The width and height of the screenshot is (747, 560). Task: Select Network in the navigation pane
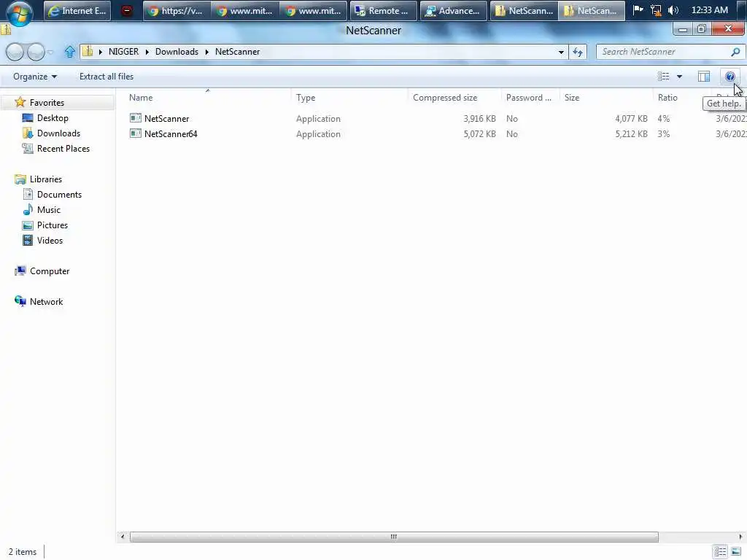pos(46,301)
